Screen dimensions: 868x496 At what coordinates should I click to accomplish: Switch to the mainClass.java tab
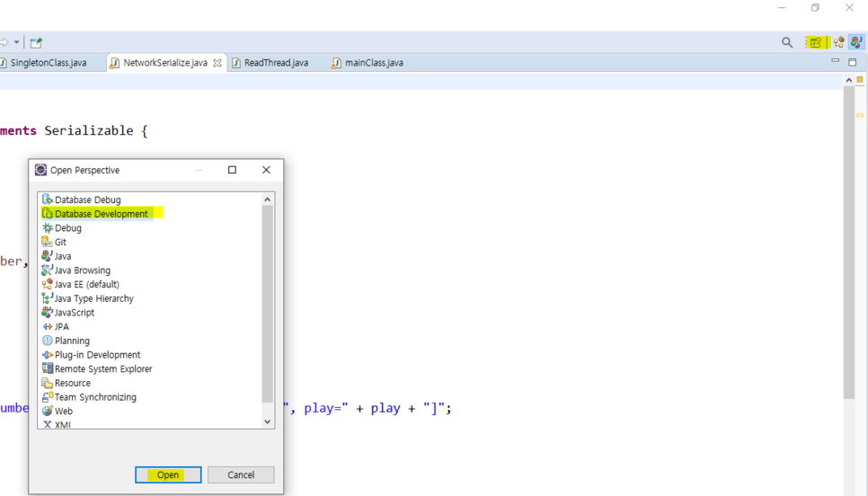368,63
